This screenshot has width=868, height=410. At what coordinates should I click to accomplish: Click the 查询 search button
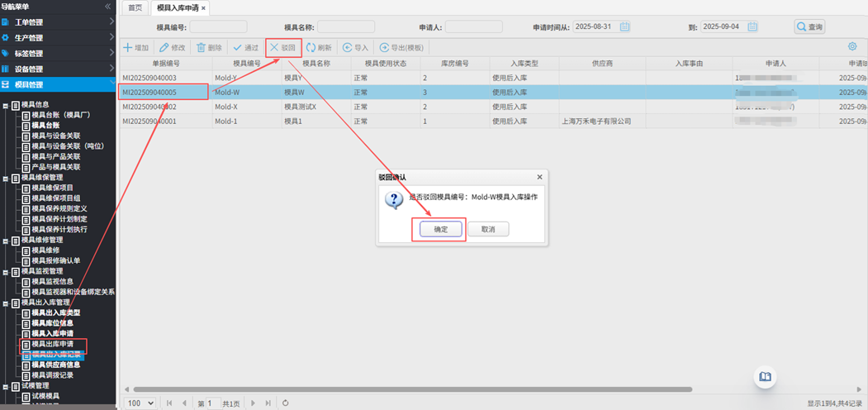[x=809, y=27]
